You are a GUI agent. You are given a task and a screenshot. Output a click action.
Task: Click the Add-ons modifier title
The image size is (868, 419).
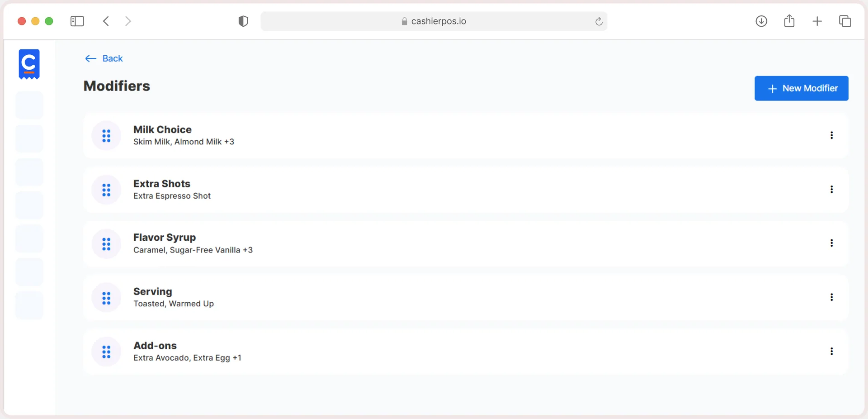click(x=155, y=346)
